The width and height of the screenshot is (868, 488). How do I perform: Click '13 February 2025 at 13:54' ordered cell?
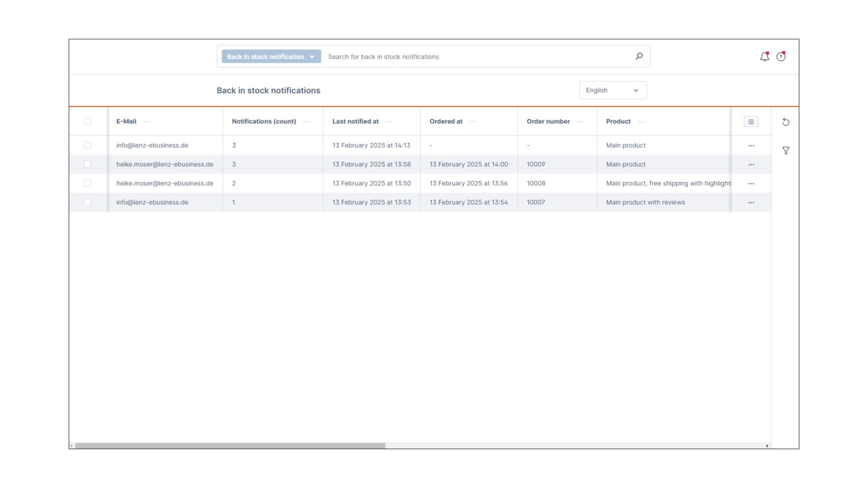pyautogui.click(x=469, y=202)
